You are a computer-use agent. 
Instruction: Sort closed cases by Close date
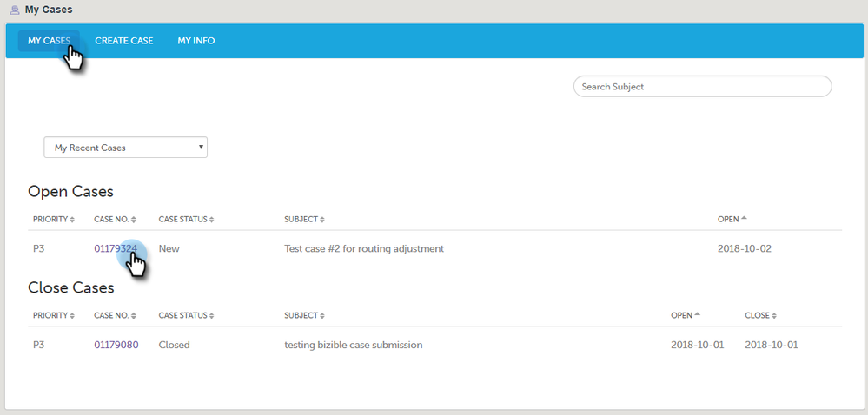(760, 316)
